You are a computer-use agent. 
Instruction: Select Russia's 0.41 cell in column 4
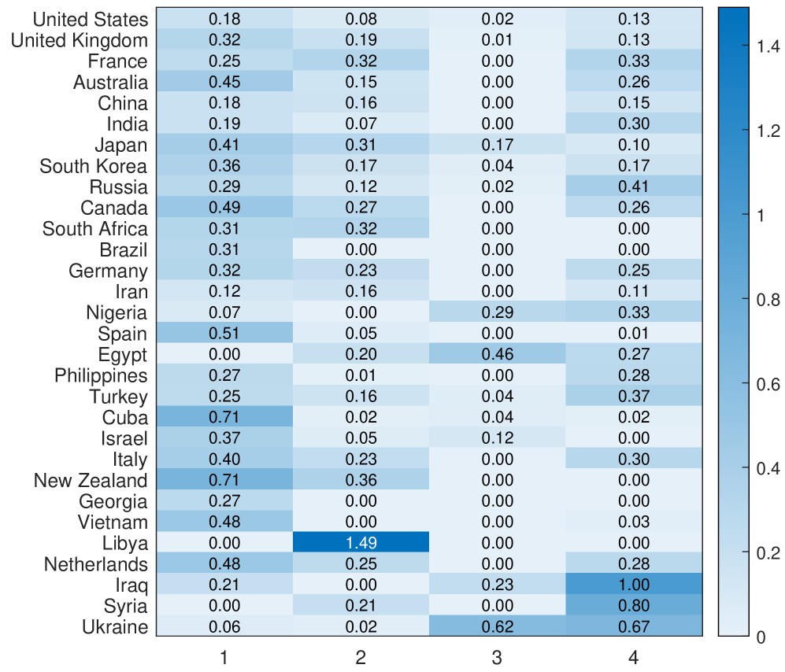[x=634, y=186]
